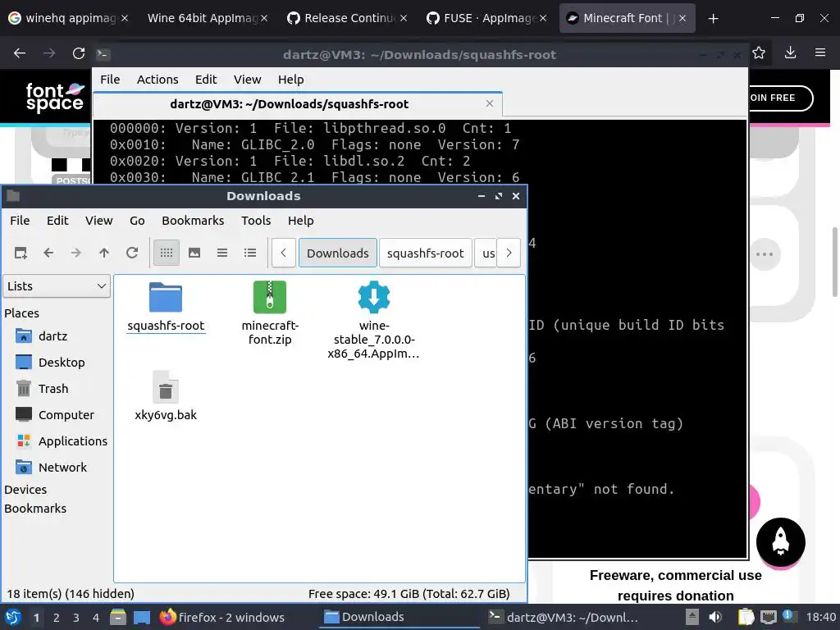840x630 pixels.
Task: Switch to Wine 64bit AppImage tab
Action: pos(208,18)
